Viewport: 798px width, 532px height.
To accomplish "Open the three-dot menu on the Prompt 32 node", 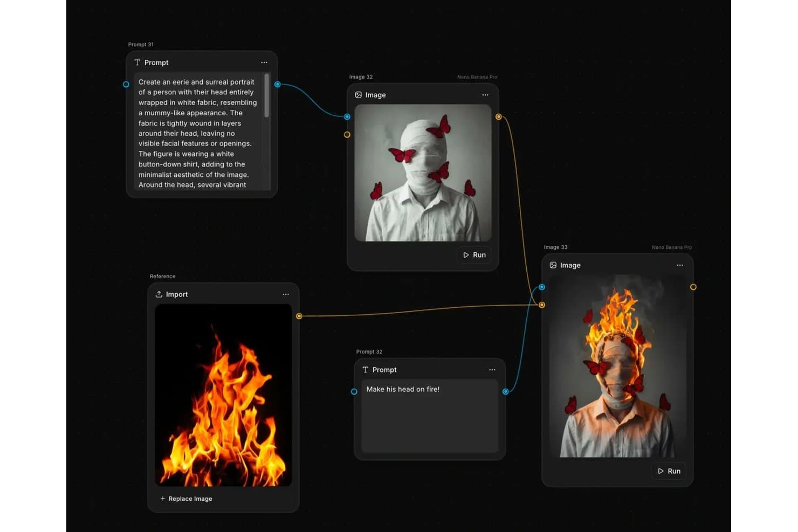I will coord(492,370).
